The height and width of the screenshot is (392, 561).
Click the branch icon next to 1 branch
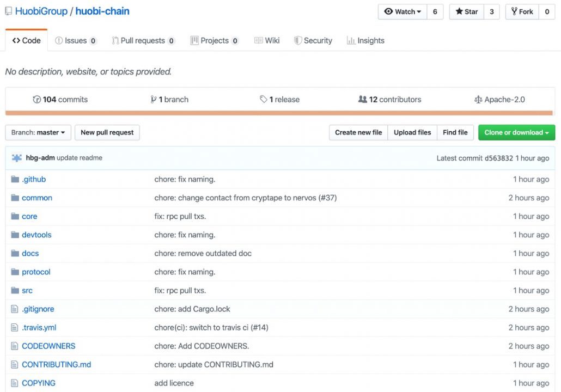coord(154,100)
